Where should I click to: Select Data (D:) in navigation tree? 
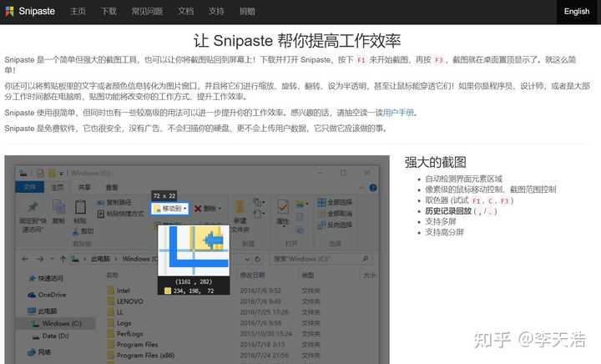50,336
